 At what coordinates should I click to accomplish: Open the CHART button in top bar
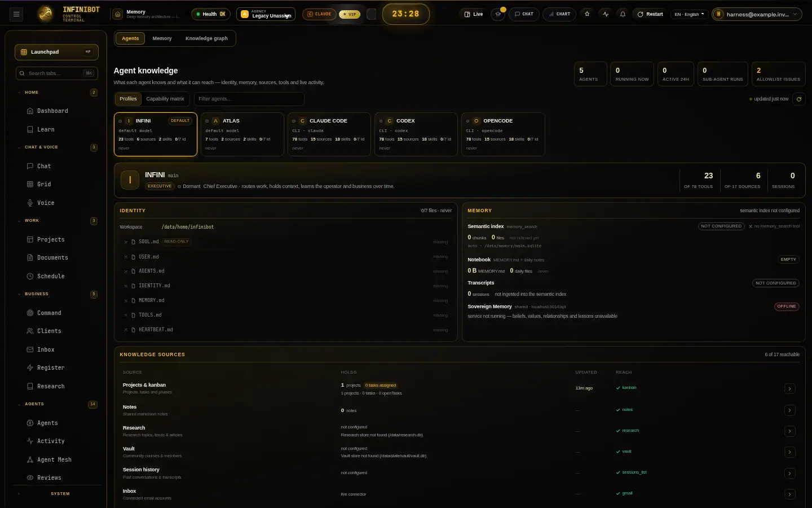[x=559, y=14]
